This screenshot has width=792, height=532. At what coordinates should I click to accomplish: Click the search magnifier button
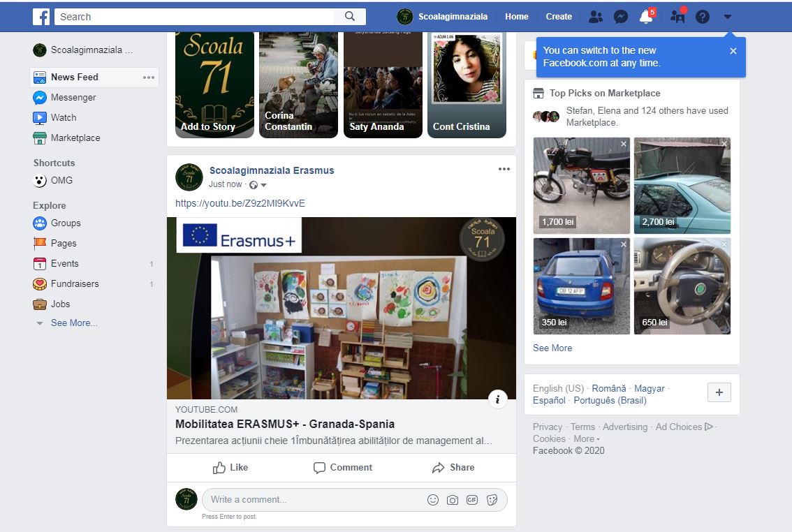click(350, 17)
